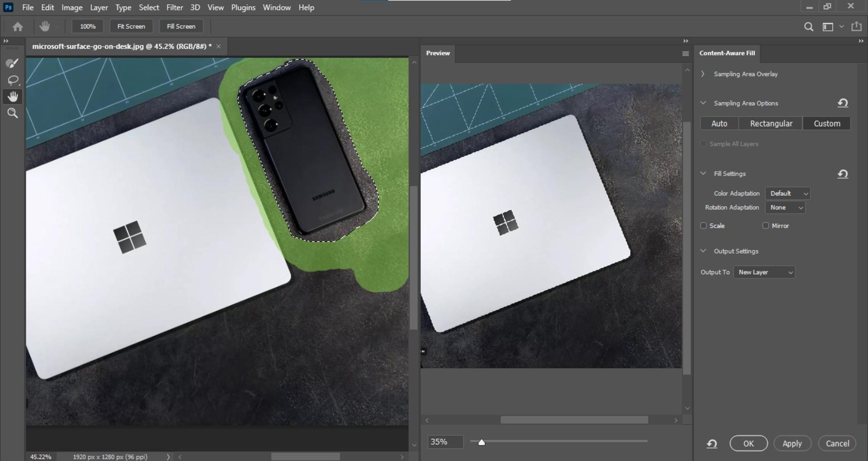868x461 pixels.
Task: Click the Search magnifier icon
Action: [809, 27]
